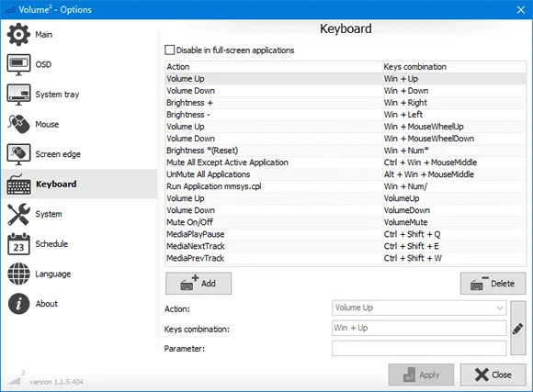This screenshot has height=392, width=533.
Task: Select the Language globe icon
Action: (18, 274)
